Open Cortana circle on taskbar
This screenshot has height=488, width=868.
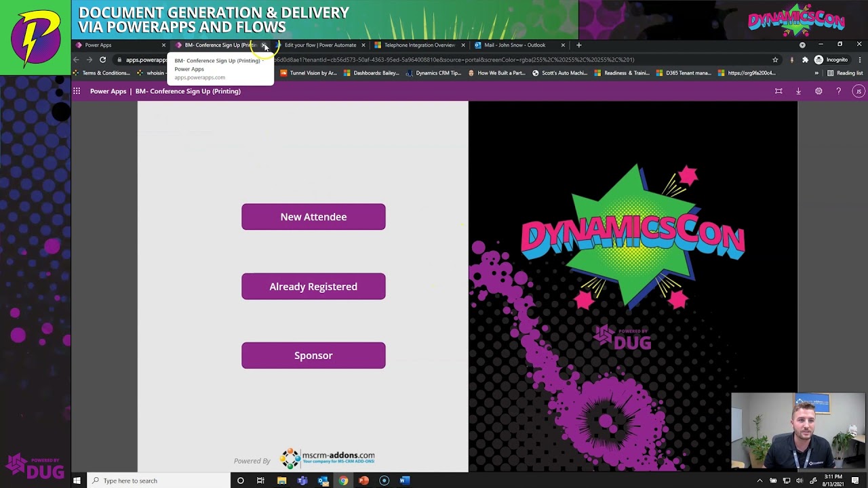pos(240,481)
